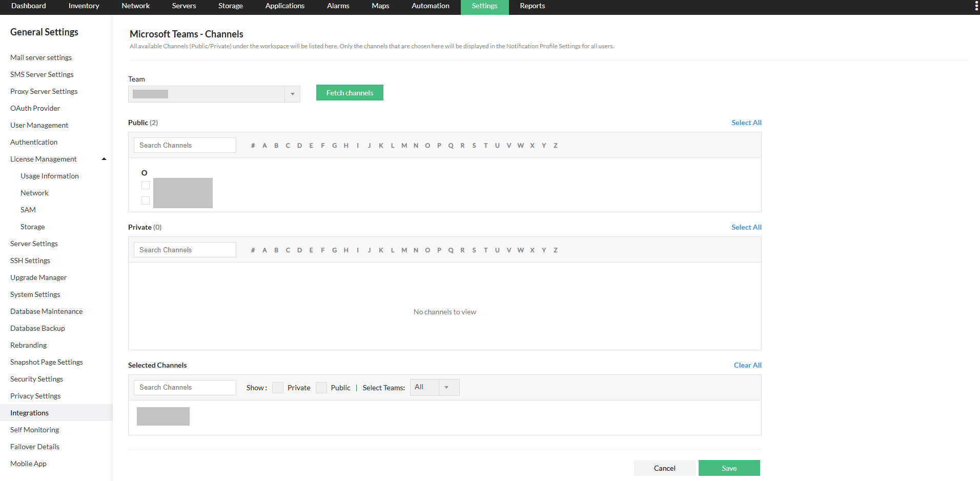
Task: Open the Inventory tab
Action: pos(84,6)
